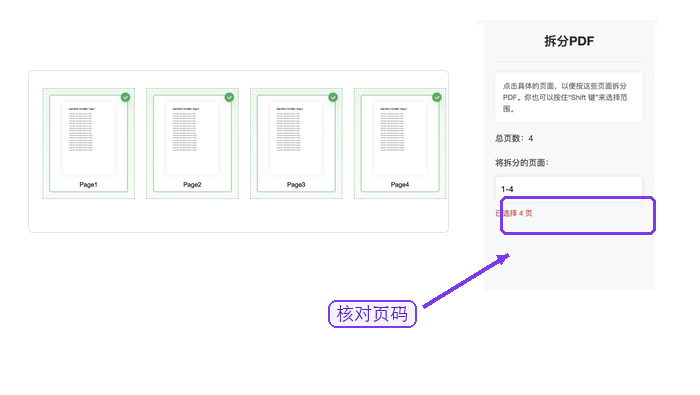Screen dimensions: 700x395
Task: Click the Page4 caption text
Action: coord(400,184)
